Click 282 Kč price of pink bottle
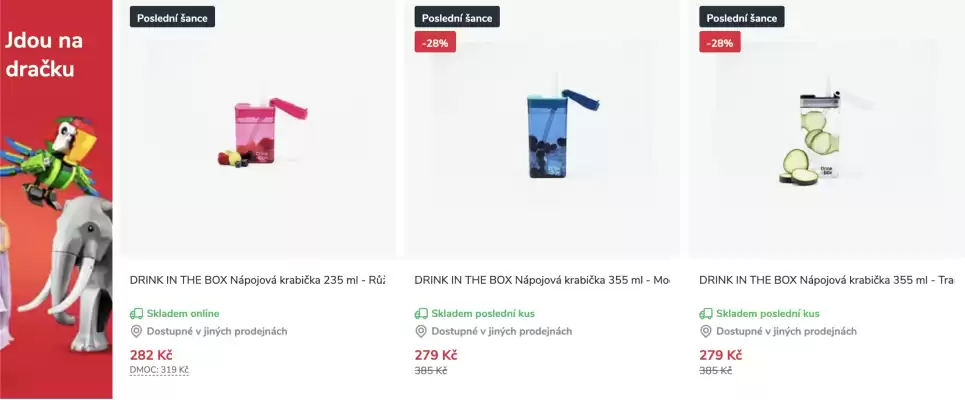965x400 pixels. (x=151, y=355)
